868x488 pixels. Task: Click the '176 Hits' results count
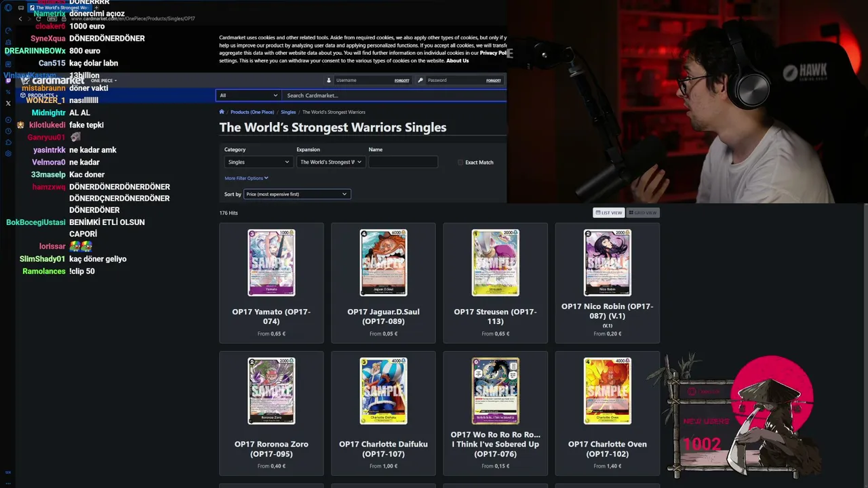229,213
